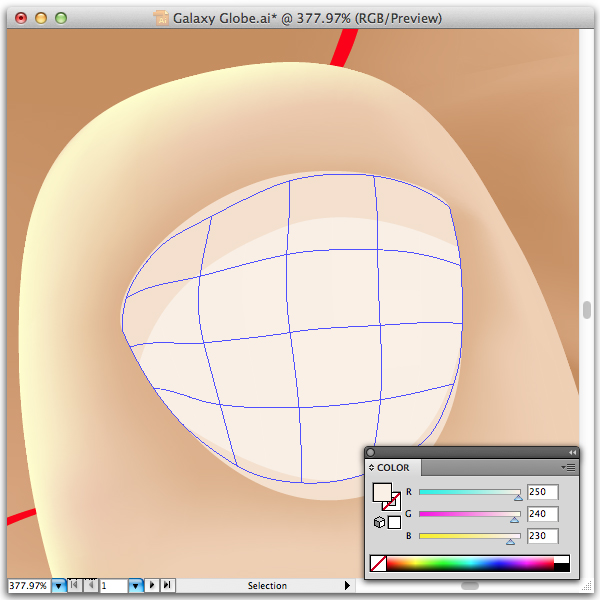
Task: Click the out-of-web-color cube warning icon
Action: coord(379,522)
